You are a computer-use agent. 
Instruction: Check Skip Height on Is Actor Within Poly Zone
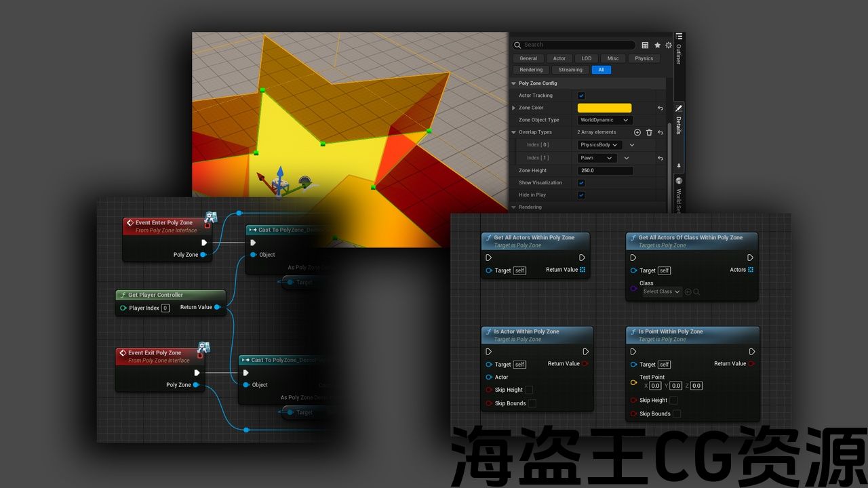(x=529, y=390)
